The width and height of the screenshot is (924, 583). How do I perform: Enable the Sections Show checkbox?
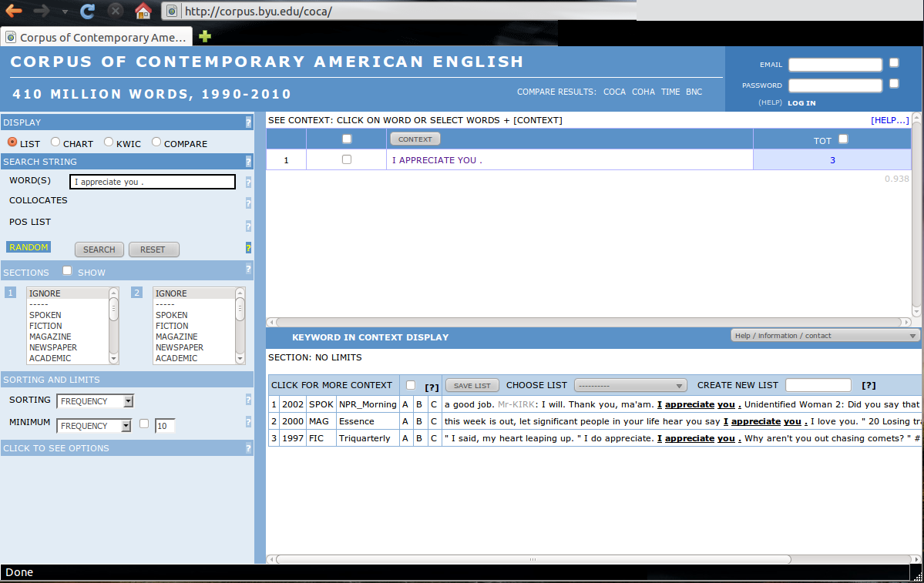pyautogui.click(x=68, y=271)
